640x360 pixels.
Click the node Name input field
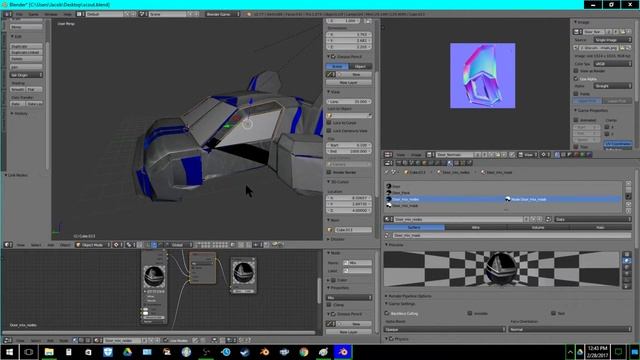click(x=358, y=263)
